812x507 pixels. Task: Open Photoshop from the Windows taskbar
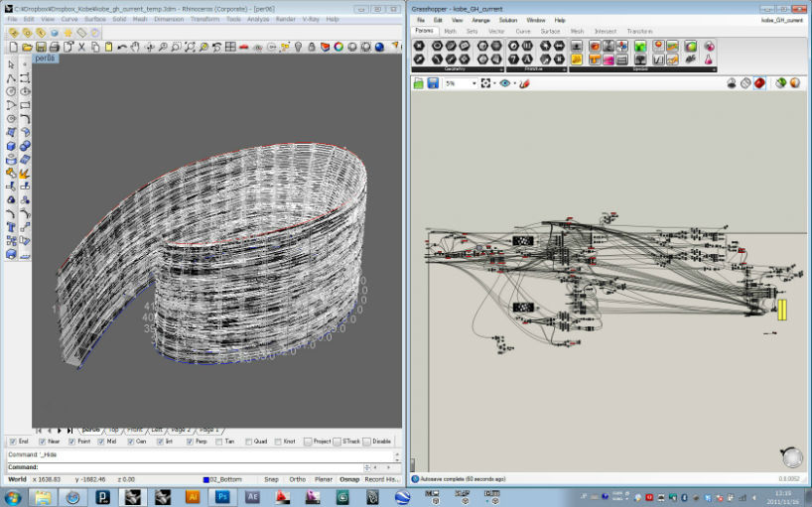pyautogui.click(x=223, y=496)
